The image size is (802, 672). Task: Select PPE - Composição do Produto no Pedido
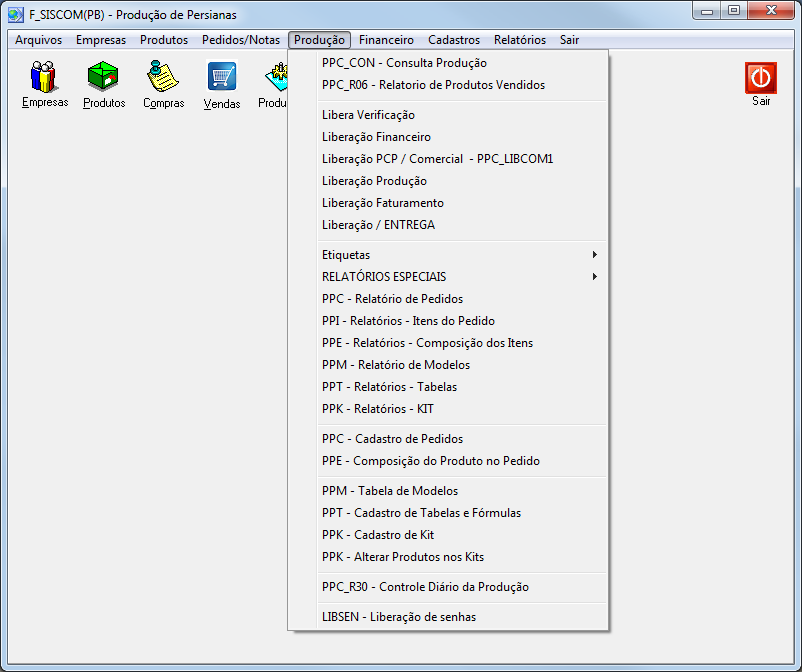pos(463,461)
